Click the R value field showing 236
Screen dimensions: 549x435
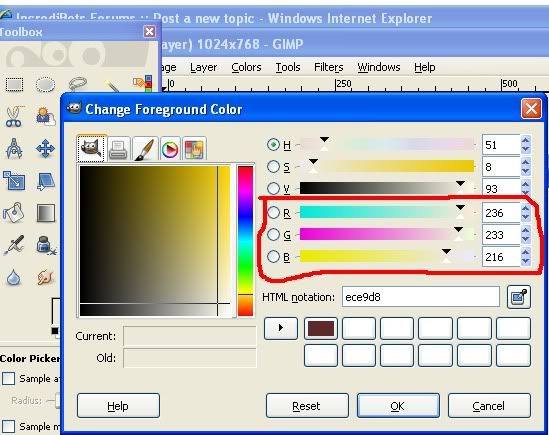click(x=501, y=213)
